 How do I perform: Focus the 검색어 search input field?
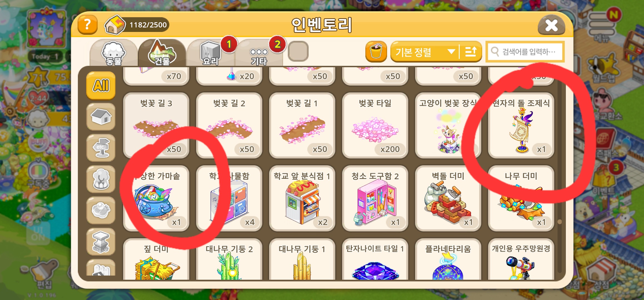click(525, 52)
